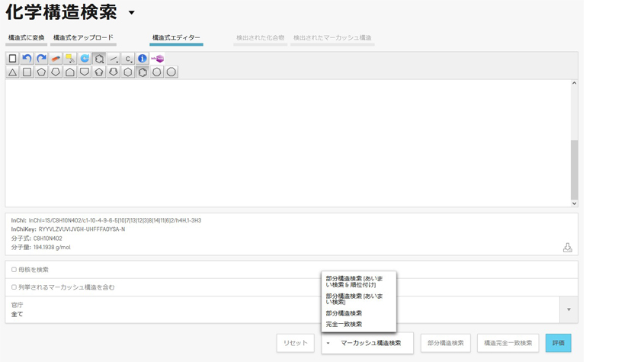Select the eraser tool

click(x=56, y=59)
